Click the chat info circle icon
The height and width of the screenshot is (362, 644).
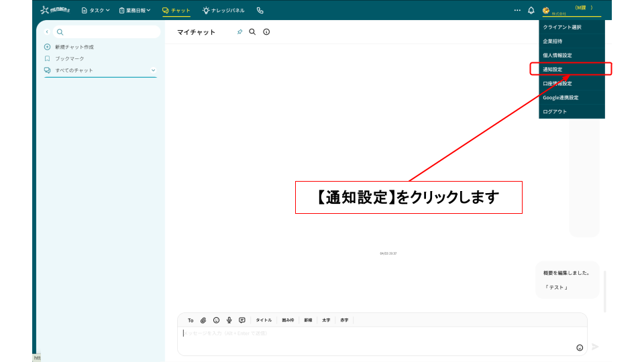tap(266, 32)
